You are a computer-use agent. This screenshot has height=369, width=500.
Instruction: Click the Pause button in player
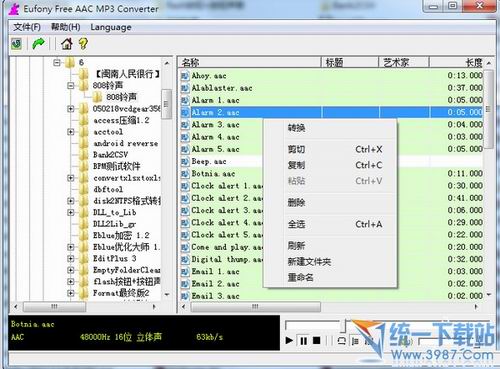pos(304,341)
